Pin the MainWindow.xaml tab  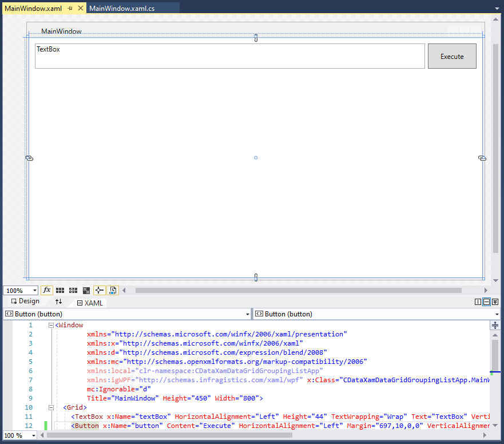[x=70, y=9]
